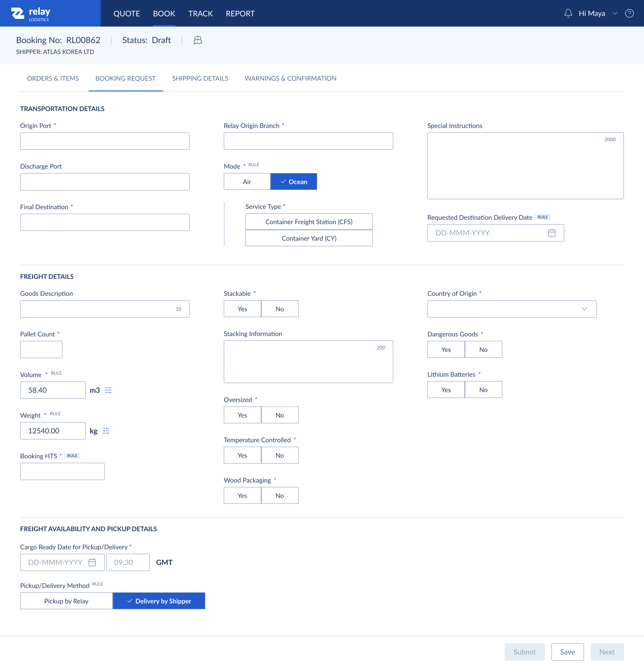Viewport: 644px width, 668px height.
Task: Focus the Origin Port field
Action: (x=105, y=141)
